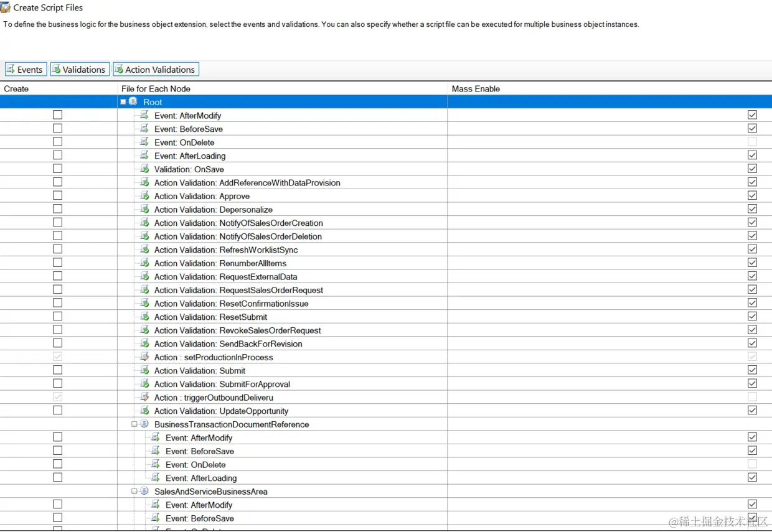Viewport: 772px width, 532px height.
Task: Click the BusinessTransactionDocumentReference node icon
Action: pos(144,424)
